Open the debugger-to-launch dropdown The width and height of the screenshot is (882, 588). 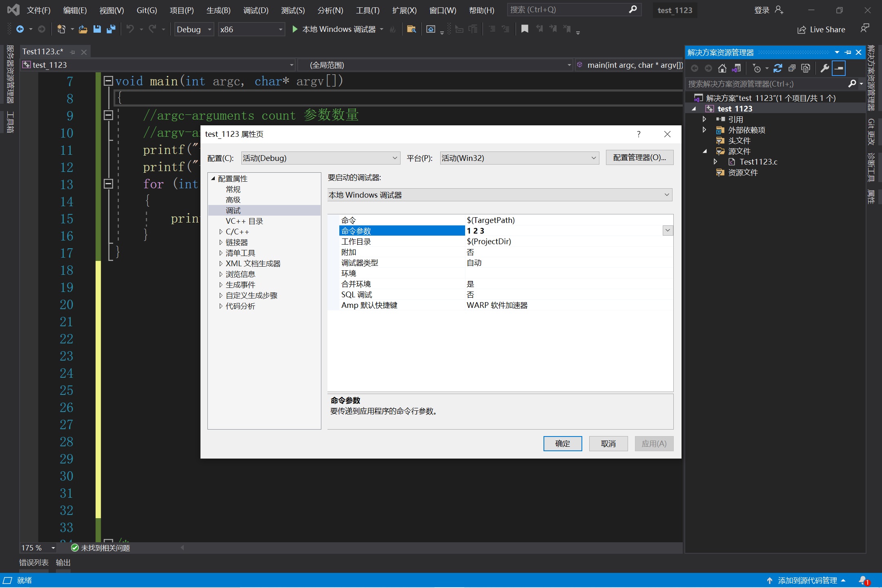[499, 195]
